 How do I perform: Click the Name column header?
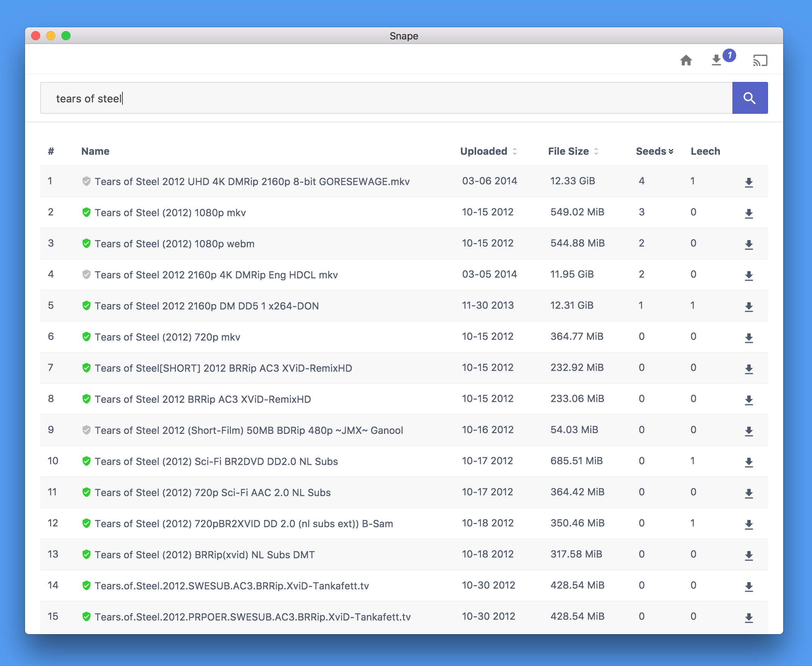[x=95, y=152]
